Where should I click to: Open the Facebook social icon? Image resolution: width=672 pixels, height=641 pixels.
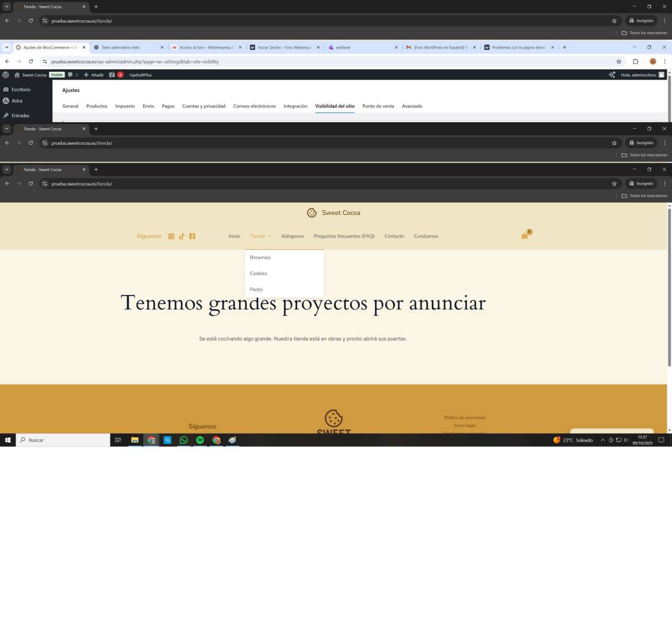tap(192, 236)
